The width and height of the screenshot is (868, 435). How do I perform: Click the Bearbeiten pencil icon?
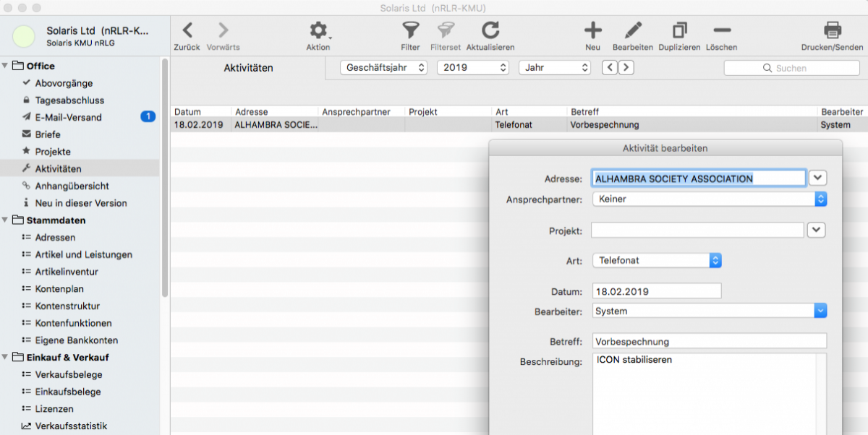pos(633,31)
